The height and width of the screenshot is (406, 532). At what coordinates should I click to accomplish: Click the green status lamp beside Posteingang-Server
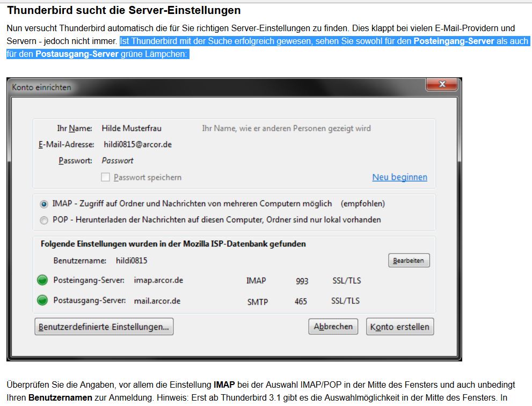pos(42,280)
